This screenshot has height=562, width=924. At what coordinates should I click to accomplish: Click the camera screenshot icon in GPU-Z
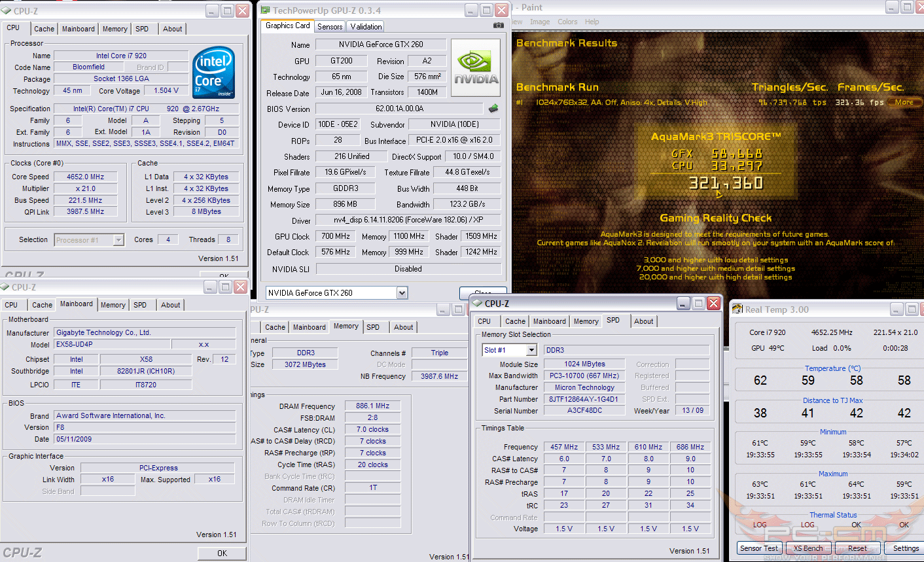[499, 26]
